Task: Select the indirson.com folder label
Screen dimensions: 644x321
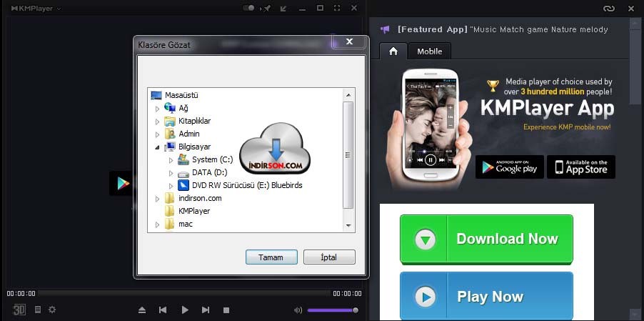Action: click(200, 198)
